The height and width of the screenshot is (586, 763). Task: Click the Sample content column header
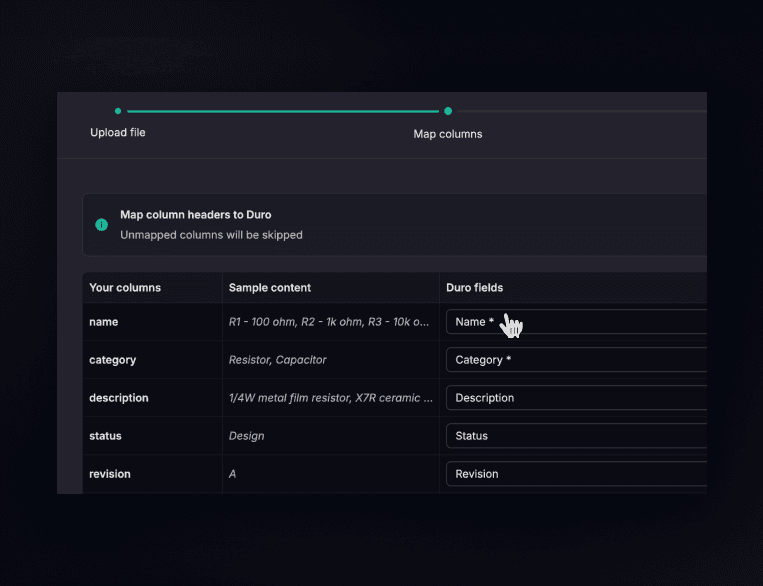pyautogui.click(x=270, y=288)
